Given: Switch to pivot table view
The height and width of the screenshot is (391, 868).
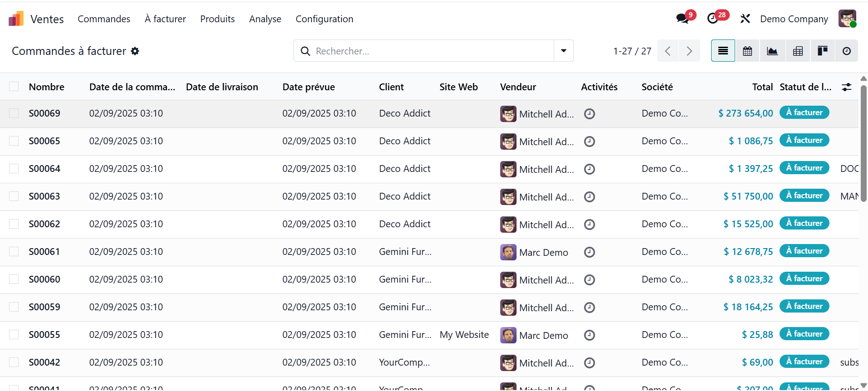Looking at the screenshot, I should [798, 51].
